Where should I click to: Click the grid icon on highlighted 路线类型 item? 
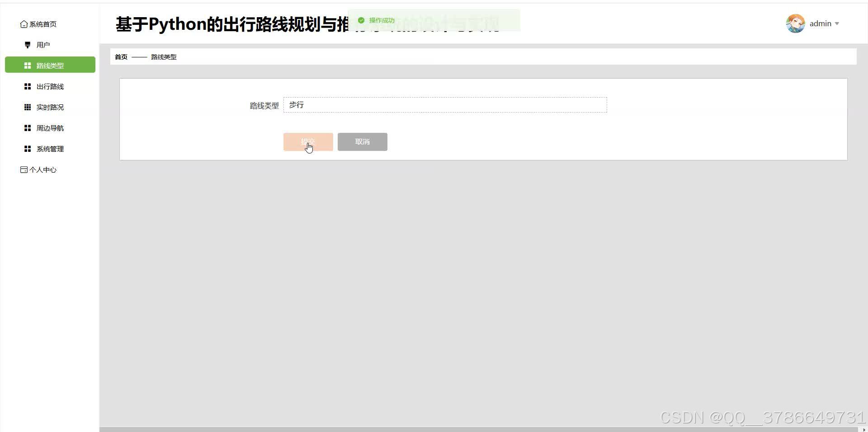[x=27, y=65]
